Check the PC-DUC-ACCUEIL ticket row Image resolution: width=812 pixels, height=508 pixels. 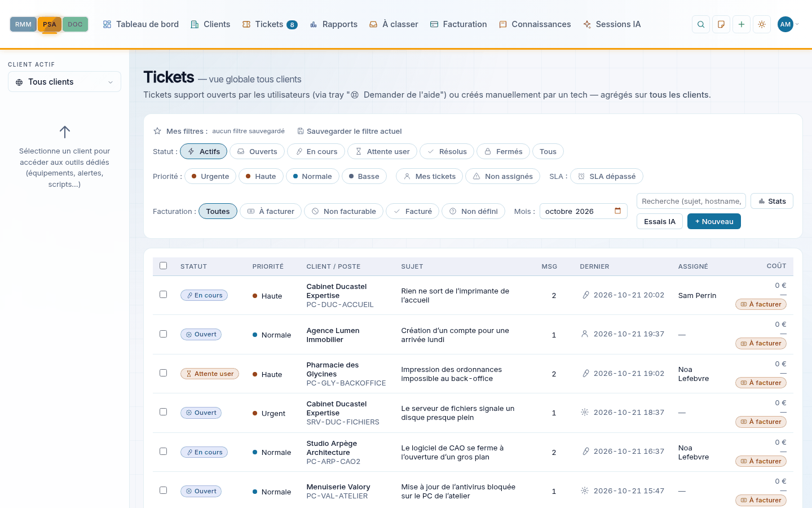(x=164, y=295)
